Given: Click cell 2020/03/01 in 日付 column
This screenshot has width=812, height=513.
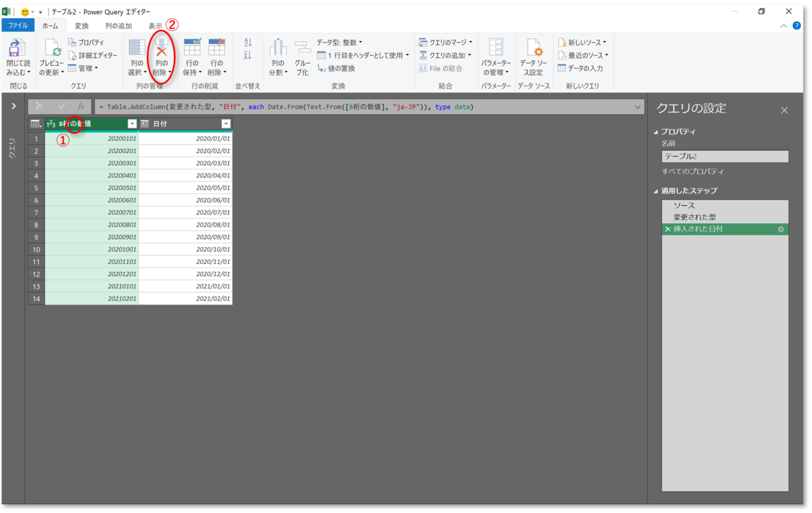Looking at the screenshot, I should [x=185, y=163].
